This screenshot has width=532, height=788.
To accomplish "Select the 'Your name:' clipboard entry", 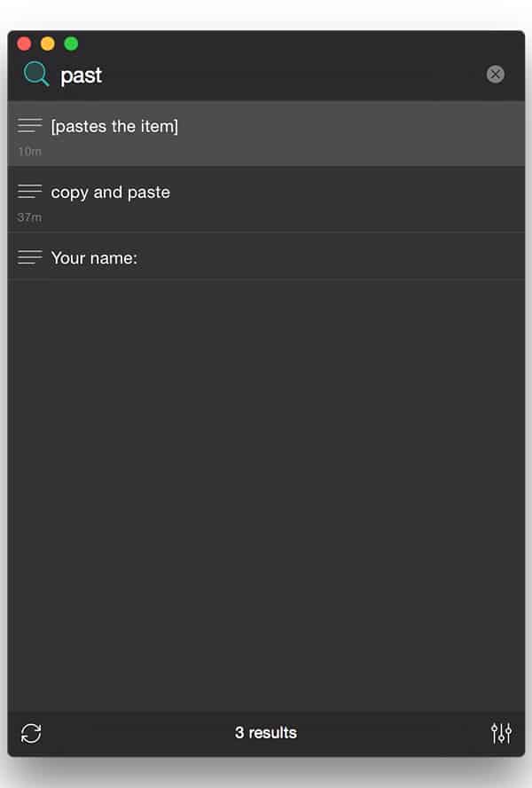I will 266,256.
